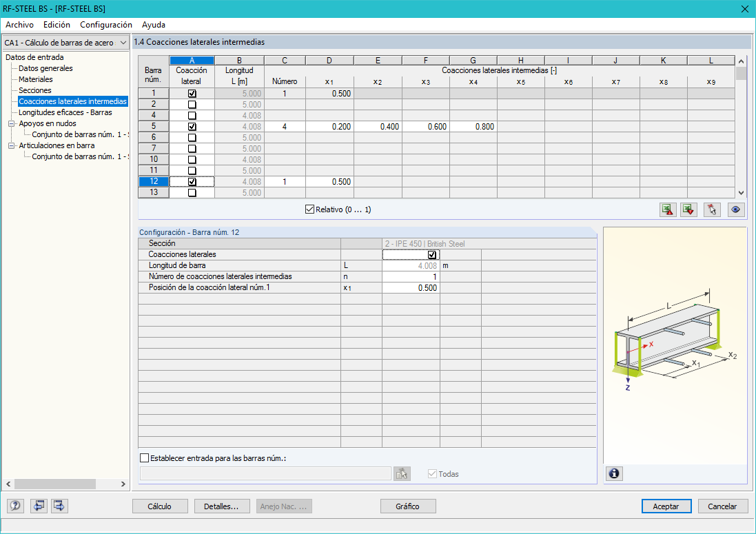Select Conjunto de barras under Apoyos en nudos
756x534 pixels.
(x=80, y=134)
